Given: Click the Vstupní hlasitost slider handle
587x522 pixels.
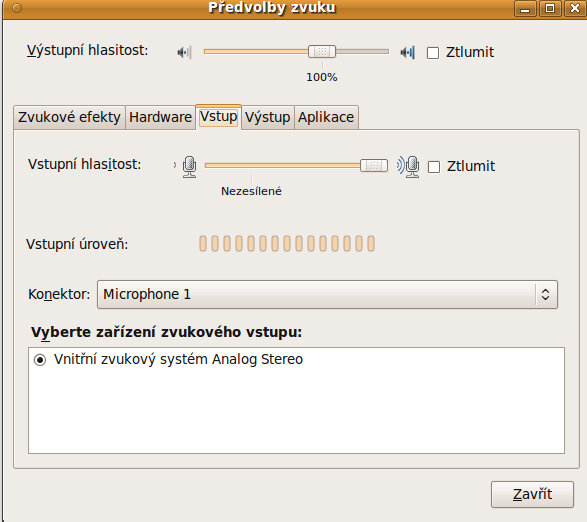Looking at the screenshot, I should click(x=374, y=165).
